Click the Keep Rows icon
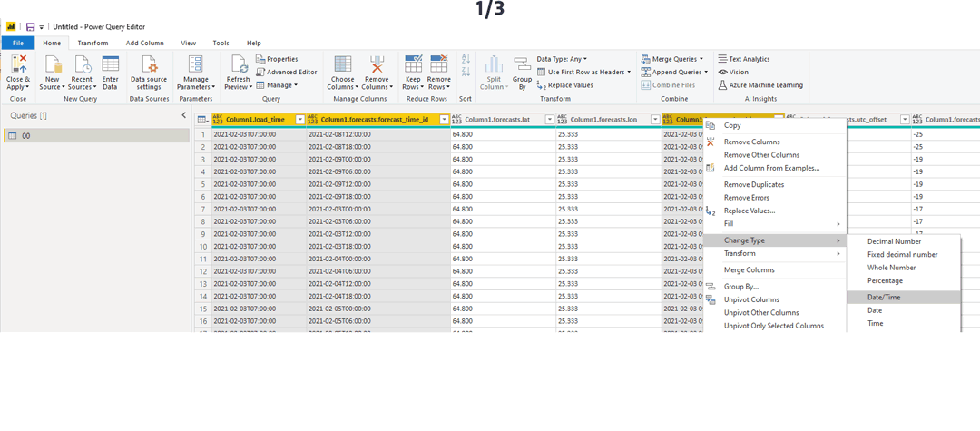Viewport: 980px width, 431px height. (x=413, y=64)
